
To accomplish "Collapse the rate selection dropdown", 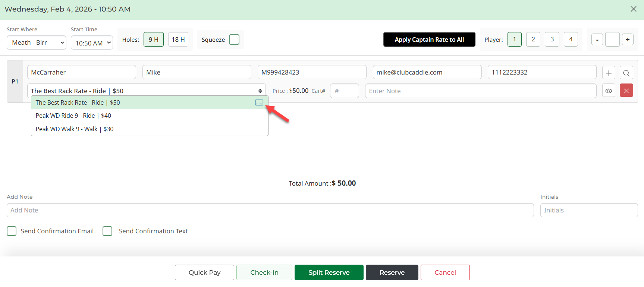I will coord(260,91).
